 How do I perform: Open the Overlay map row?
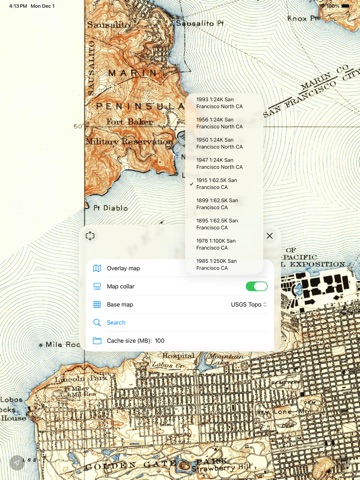[x=180, y=268]
